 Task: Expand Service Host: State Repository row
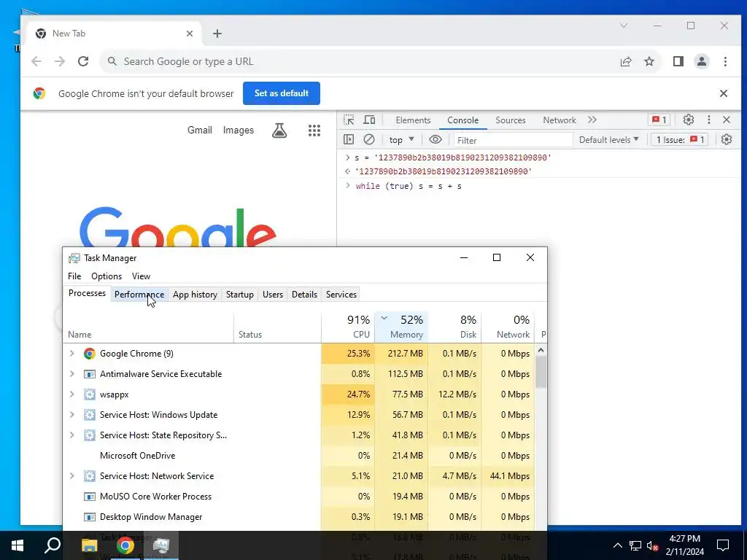[72, 435]
